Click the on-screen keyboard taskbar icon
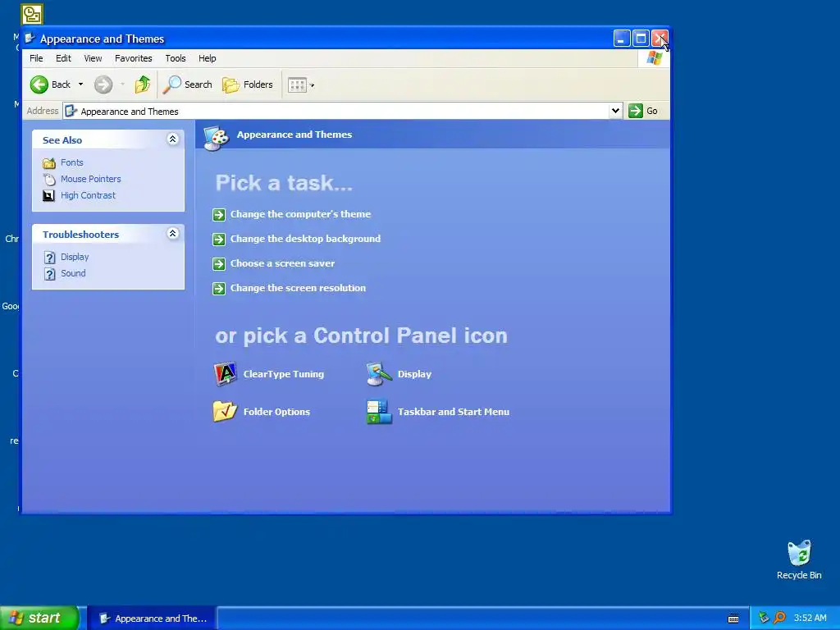The height and width of the screenshot is (630, 840). tap(733, 619)
